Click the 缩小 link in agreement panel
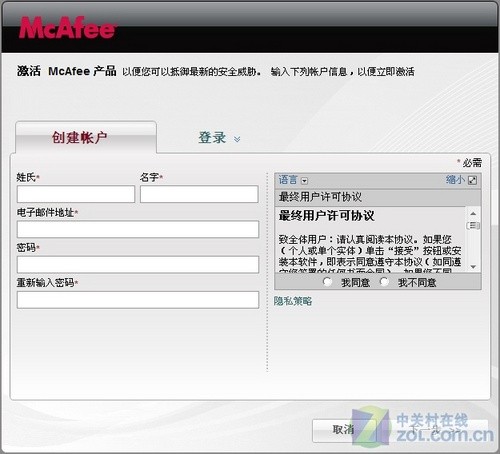This screenshot has height=454, width=500. (x=455, y=180)
